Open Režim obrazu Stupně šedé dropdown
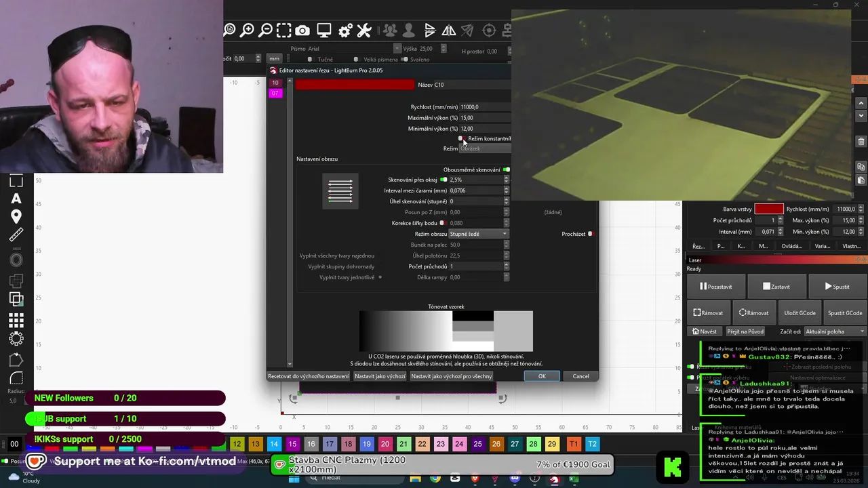Image resolution: width=868 pixels, height=488 pixels. tap(479, 234)
